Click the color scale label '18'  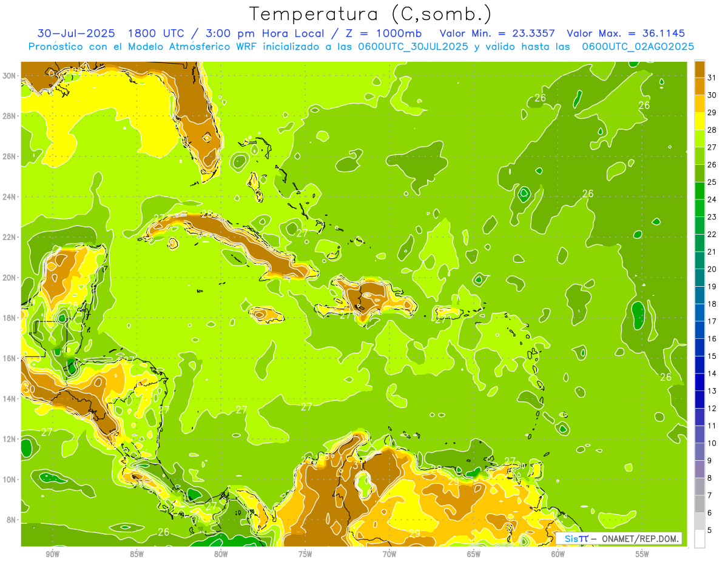pyautogui.click(x=712, y=304)
